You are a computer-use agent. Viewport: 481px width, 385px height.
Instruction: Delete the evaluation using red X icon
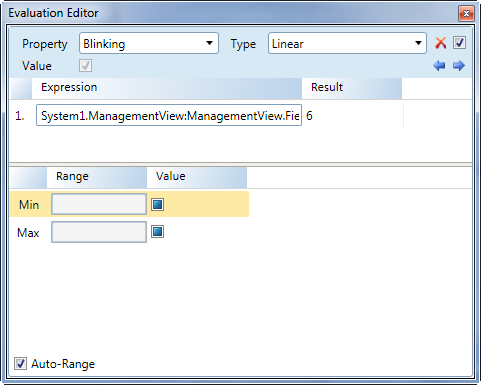[x=440, y=43]
